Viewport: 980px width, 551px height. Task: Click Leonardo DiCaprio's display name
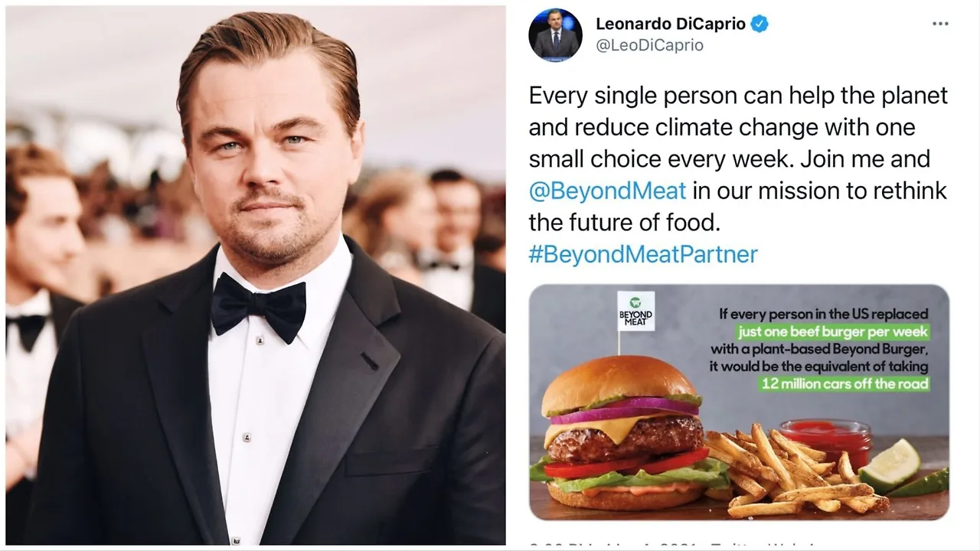pos(671,23)
